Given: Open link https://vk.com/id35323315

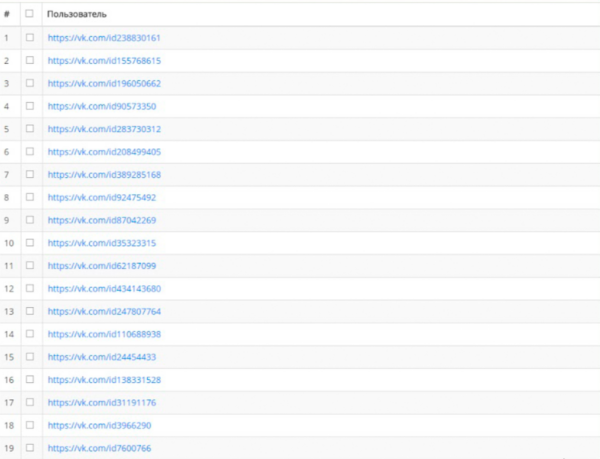Looking at the screenshot, I should pyautogui.click(x=102, y=243).
